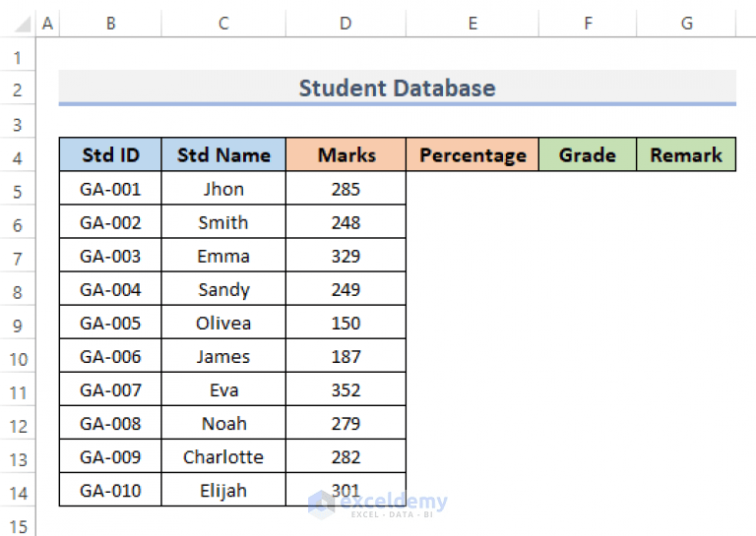Click the Marks header cell

tap(346, 154)
